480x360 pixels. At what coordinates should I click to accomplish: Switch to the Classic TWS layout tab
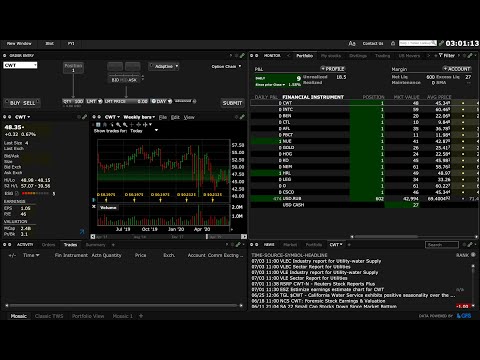(49, 316)
